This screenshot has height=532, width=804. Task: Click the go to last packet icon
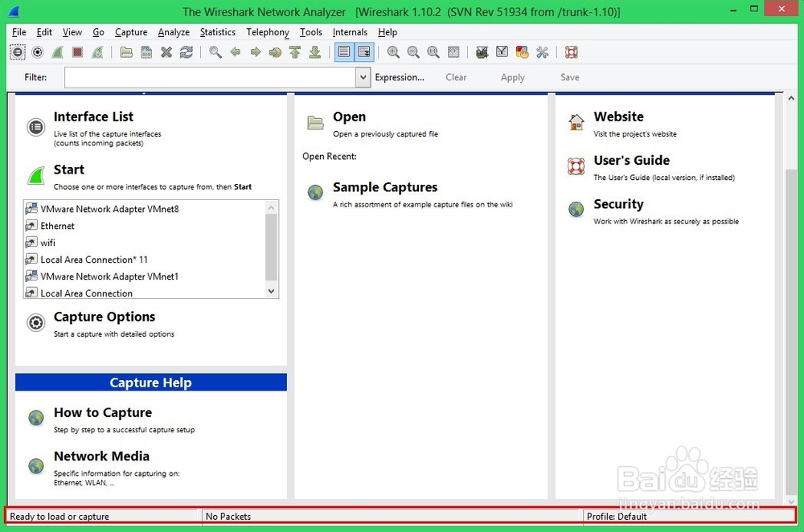click(315, 51)
